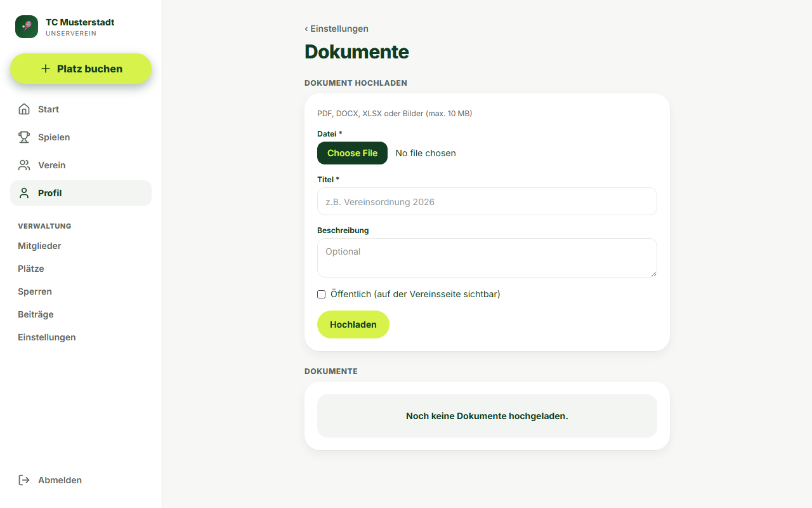Open Beiträge in the sidebar
Image resolution: width=812 pixels, height=508 pixels.
click(x=36, y=314)
